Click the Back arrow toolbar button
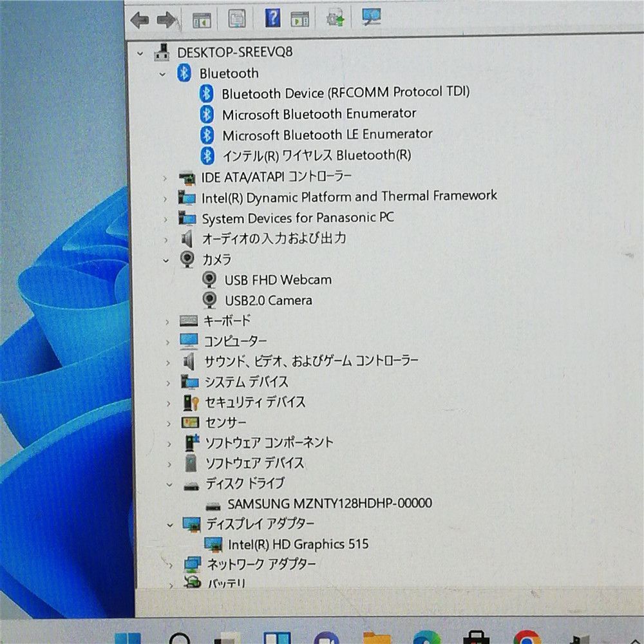 coord(139,20)
